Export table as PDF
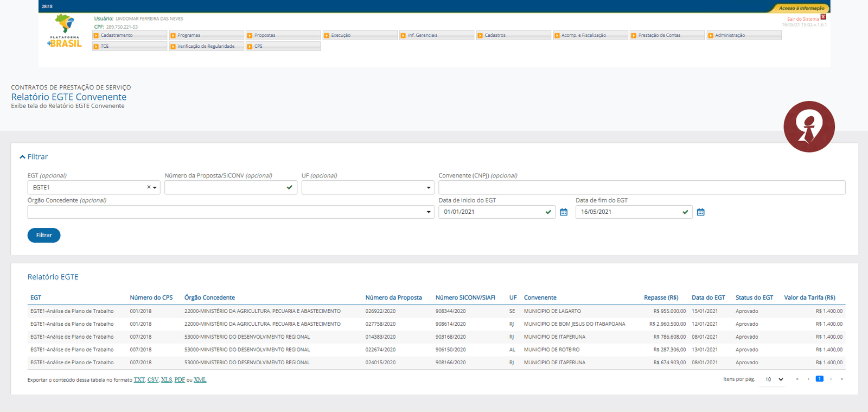 tap(180, 380)
